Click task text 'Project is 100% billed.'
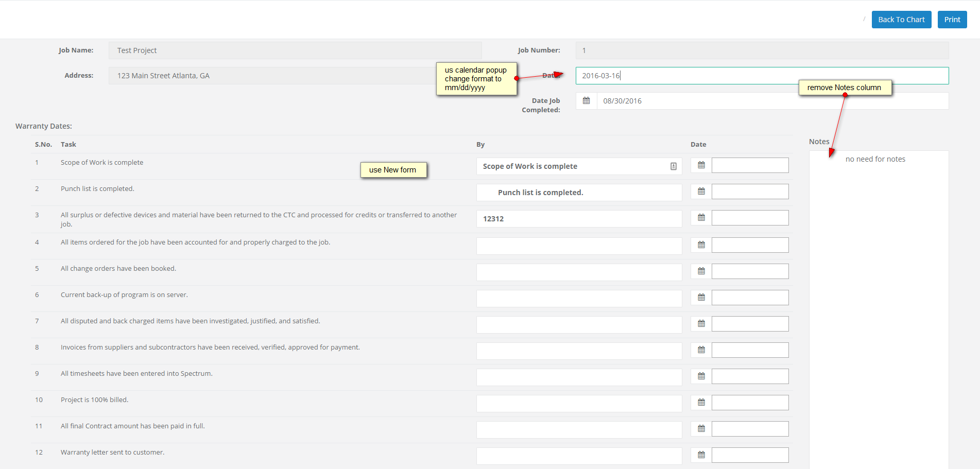This screenshot has width=980, height=469. pyautogui.click(x=95, y=400)
